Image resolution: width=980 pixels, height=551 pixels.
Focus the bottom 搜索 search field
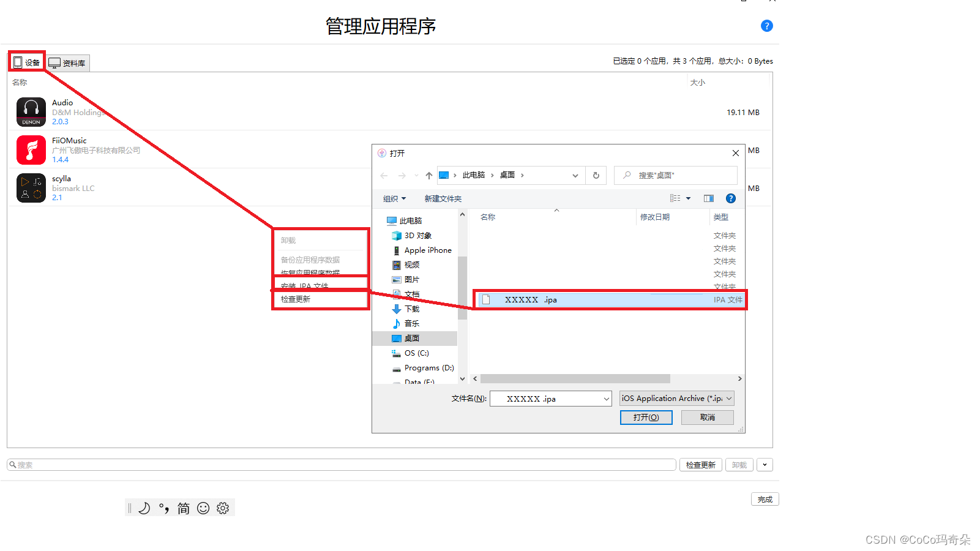pyautogui.click(x=342, y=465)
